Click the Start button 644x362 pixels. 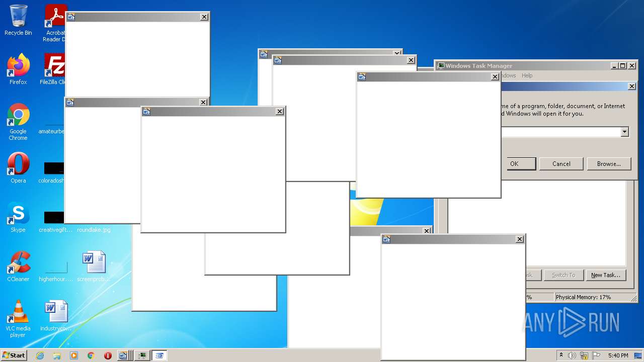[14, 355]
